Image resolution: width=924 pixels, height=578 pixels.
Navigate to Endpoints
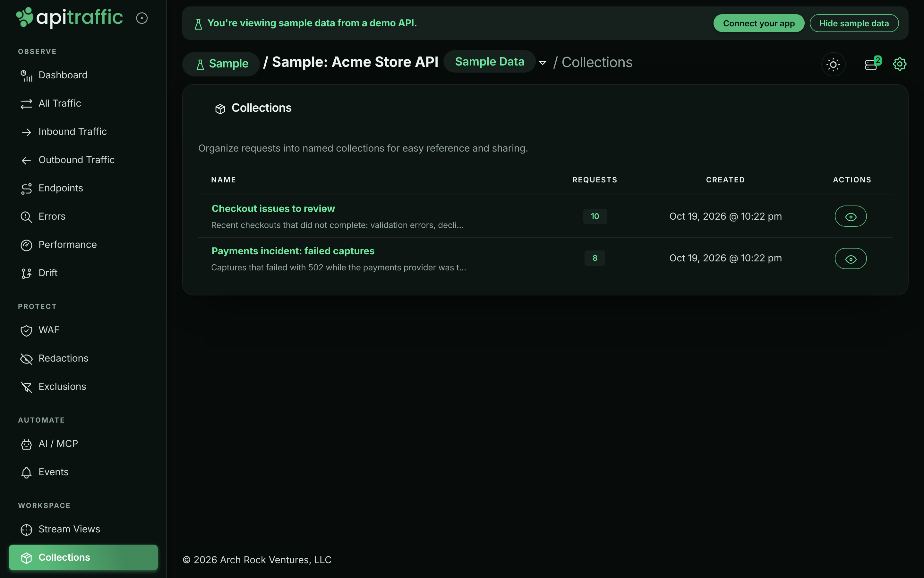(83, 188)
